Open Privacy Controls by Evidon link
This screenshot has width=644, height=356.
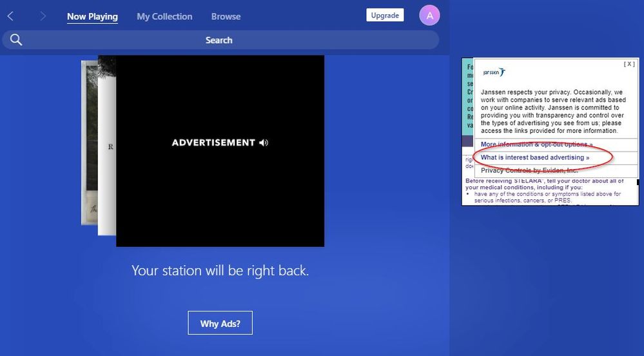[x=529, y=170]
